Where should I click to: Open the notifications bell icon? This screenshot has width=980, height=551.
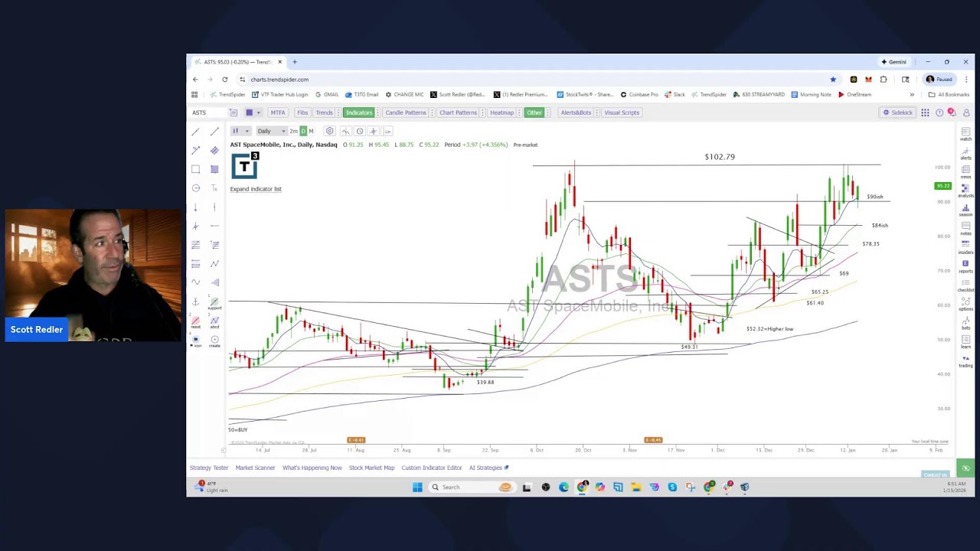pos(952,112)
